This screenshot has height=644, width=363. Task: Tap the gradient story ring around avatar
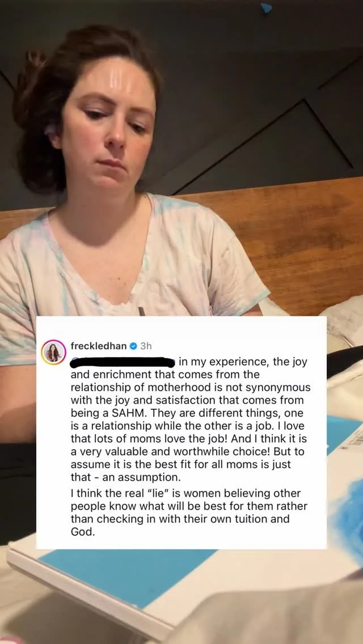[x=53, y=353]
